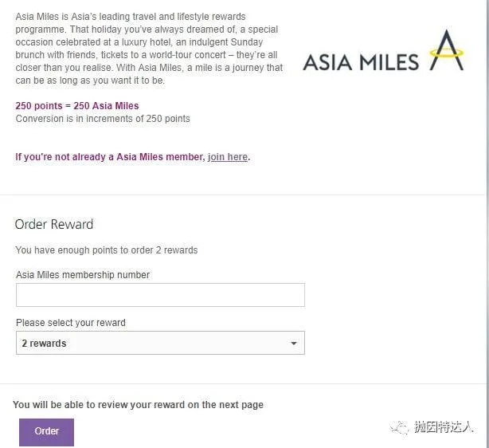
Task: Open the "2 rewards" selection dropdown
Action: 160,343
